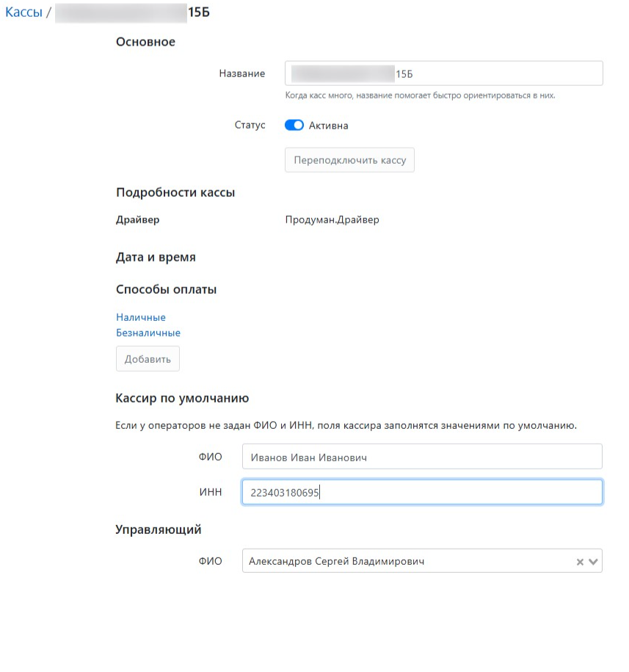Click the Способы оплаты section heading
This screenshot has width=629, height=672.
[x=166, y=289]
